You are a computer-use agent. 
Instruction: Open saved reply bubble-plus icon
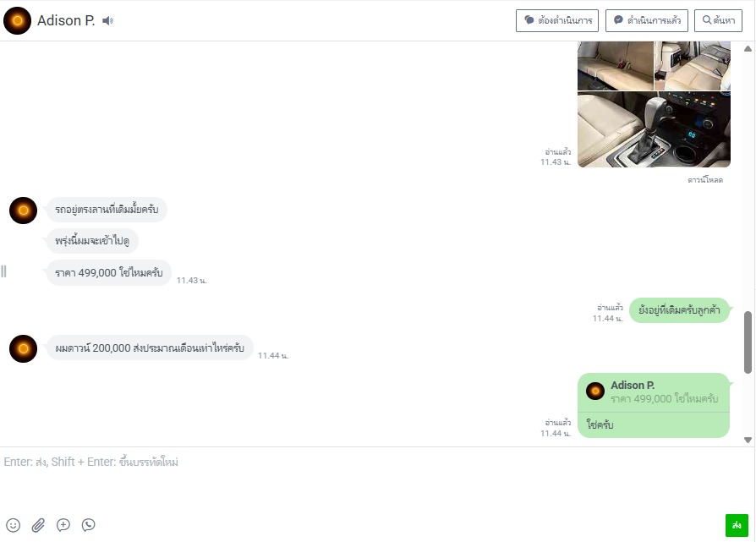[63, 525]
